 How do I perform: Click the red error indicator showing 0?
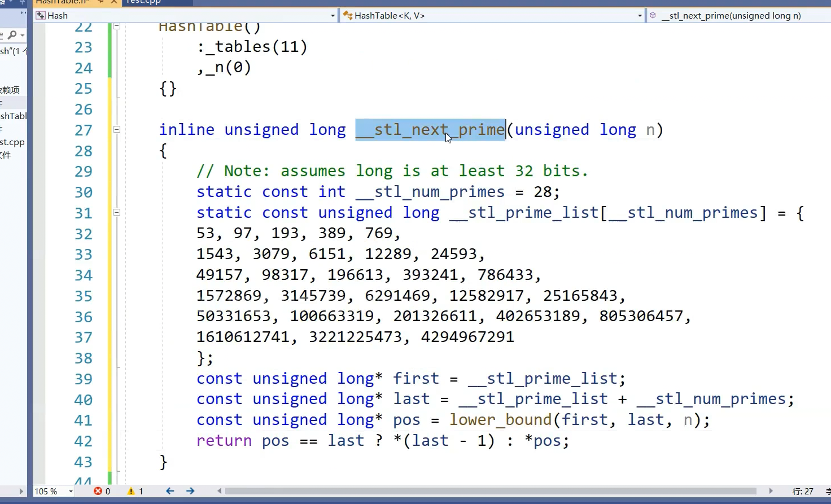pyautogui.click(x=102, y=491)
